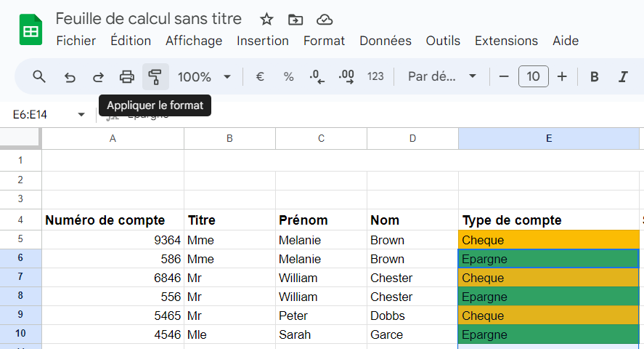Select the row 4 header
644x349 pixels.
tap(20, 220)
